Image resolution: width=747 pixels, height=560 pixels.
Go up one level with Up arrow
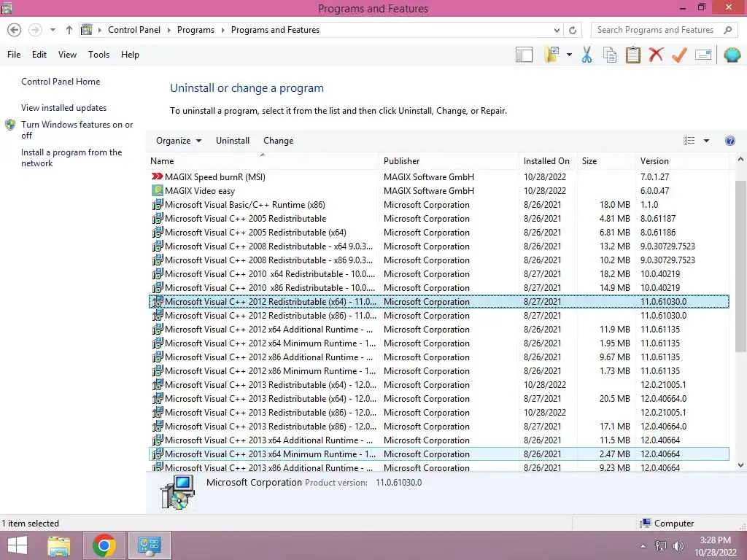pos(69,30)
